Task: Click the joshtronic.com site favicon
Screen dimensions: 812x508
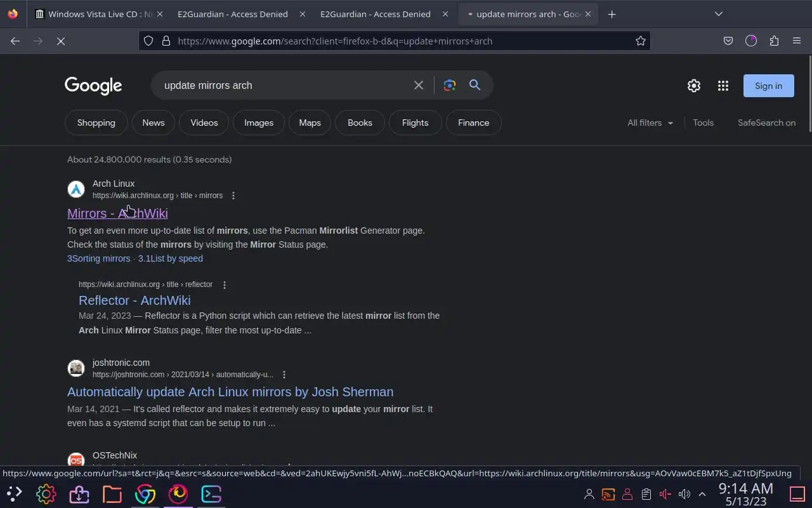Action: (76, 368)
